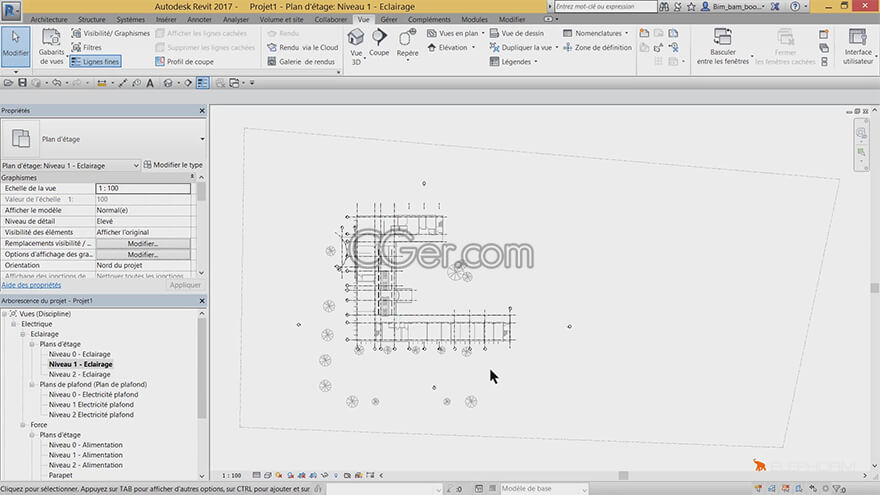
Task: Click Modifier le type button
Action: (173, 165)
